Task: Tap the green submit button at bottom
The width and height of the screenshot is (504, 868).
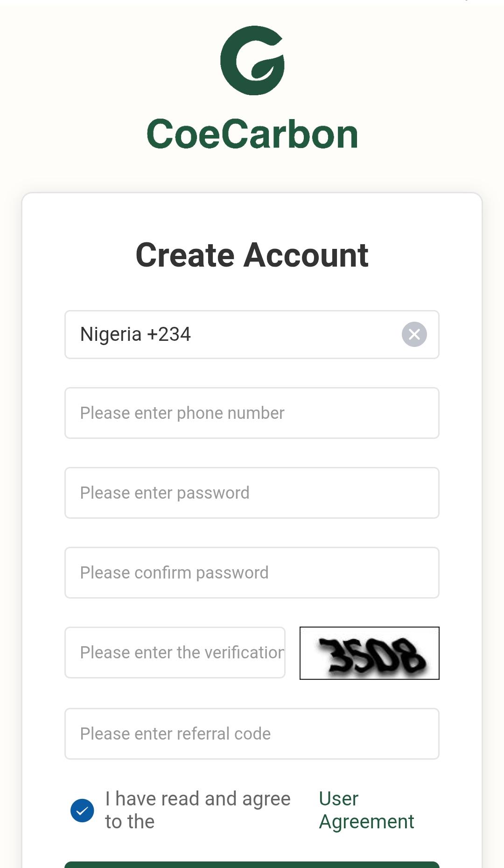Action: click(252, 864)
